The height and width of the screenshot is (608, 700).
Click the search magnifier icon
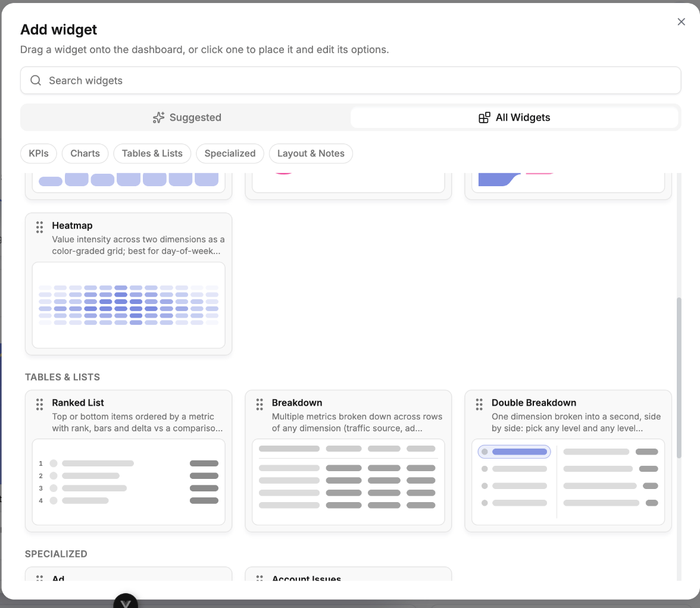click(36, 80)
